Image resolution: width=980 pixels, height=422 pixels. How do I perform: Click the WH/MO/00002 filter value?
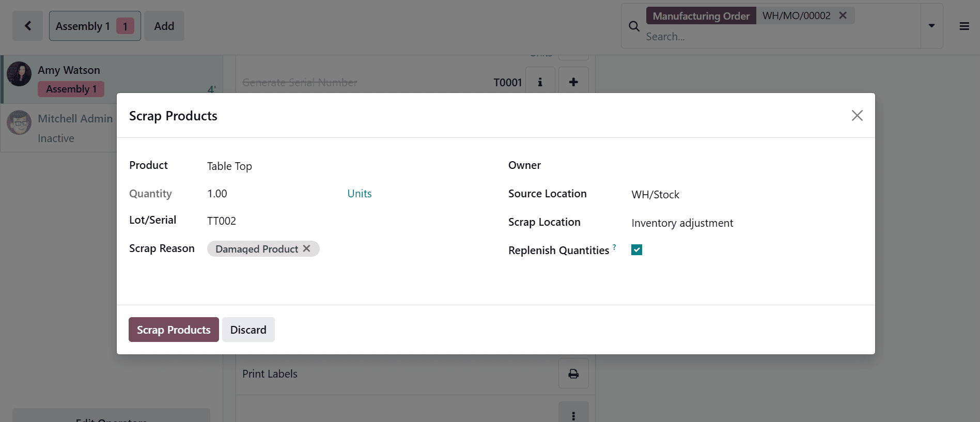796,15
